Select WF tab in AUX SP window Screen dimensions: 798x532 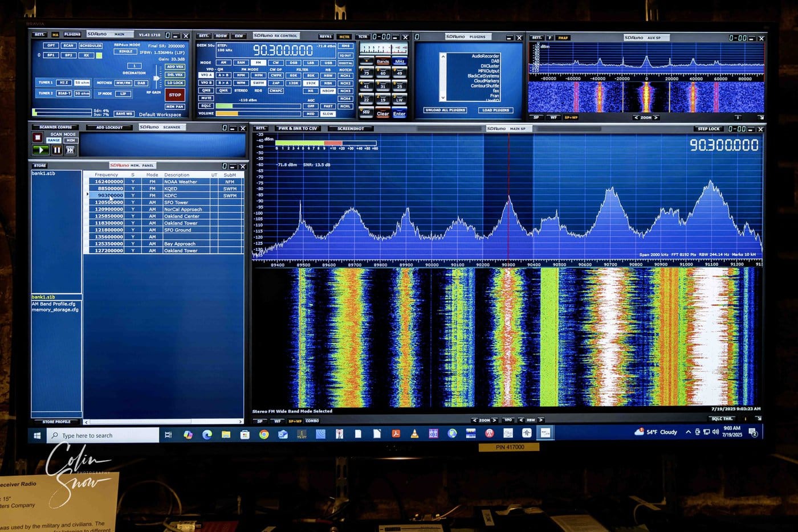click(553, 117)
